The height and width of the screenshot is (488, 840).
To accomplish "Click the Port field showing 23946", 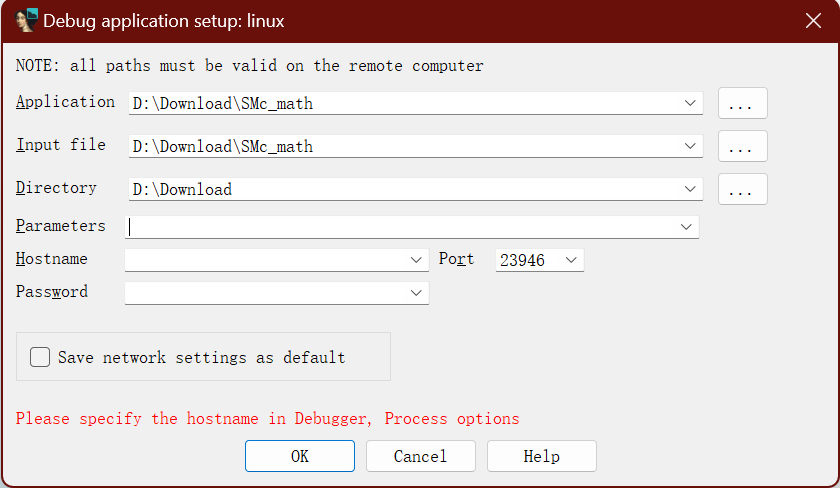I will (527, 260).
